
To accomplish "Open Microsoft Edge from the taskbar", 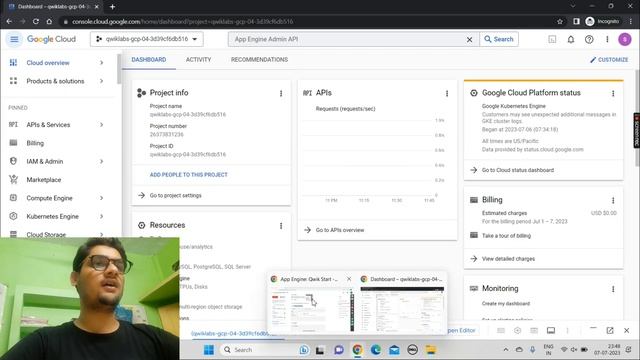I will pos(376,350).
